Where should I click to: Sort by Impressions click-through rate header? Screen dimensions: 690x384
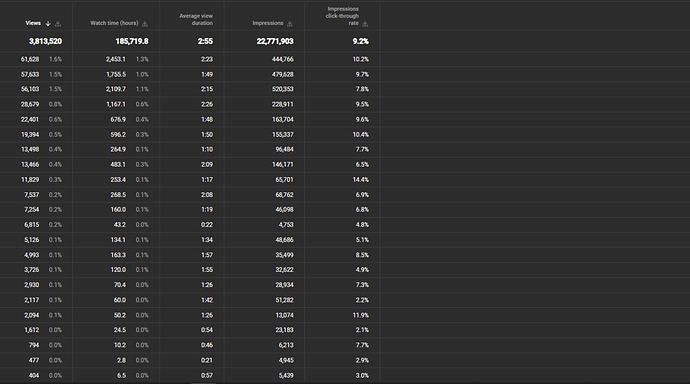pos(342,16)
